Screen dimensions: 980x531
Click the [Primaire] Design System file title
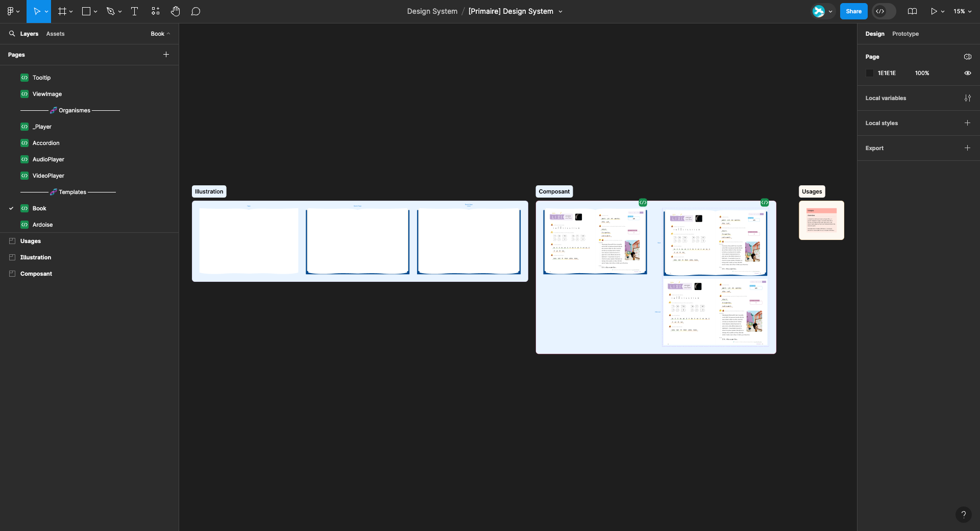click(x=511, y=11)
